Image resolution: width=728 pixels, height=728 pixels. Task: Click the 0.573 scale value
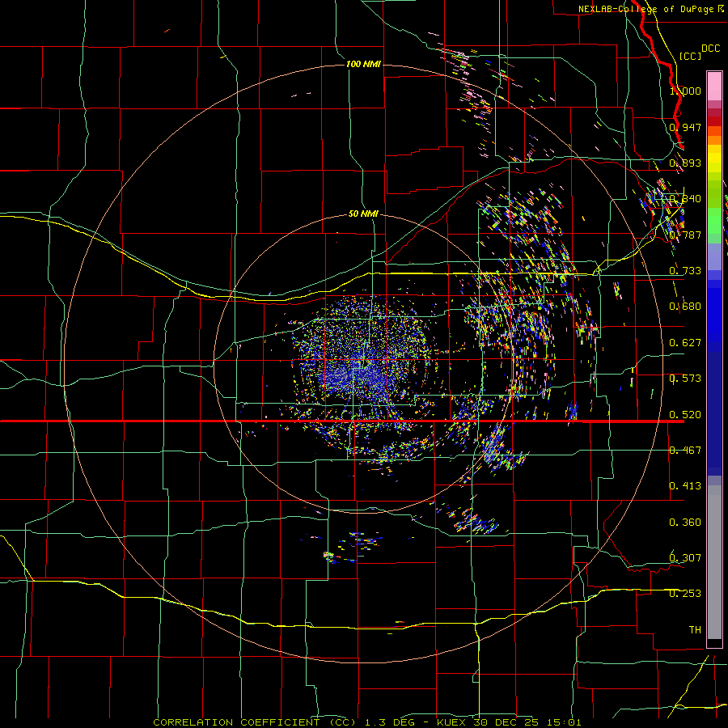[x=685, y=379]
